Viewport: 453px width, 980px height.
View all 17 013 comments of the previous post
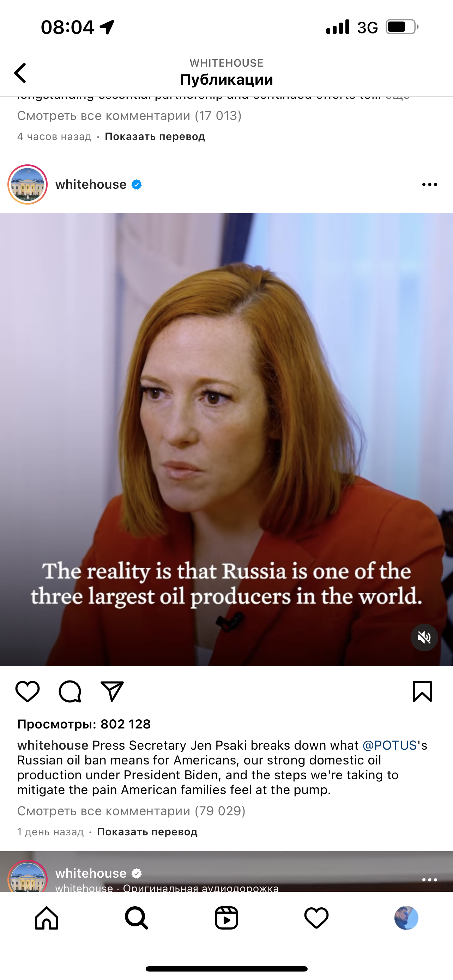click(129, 115)
